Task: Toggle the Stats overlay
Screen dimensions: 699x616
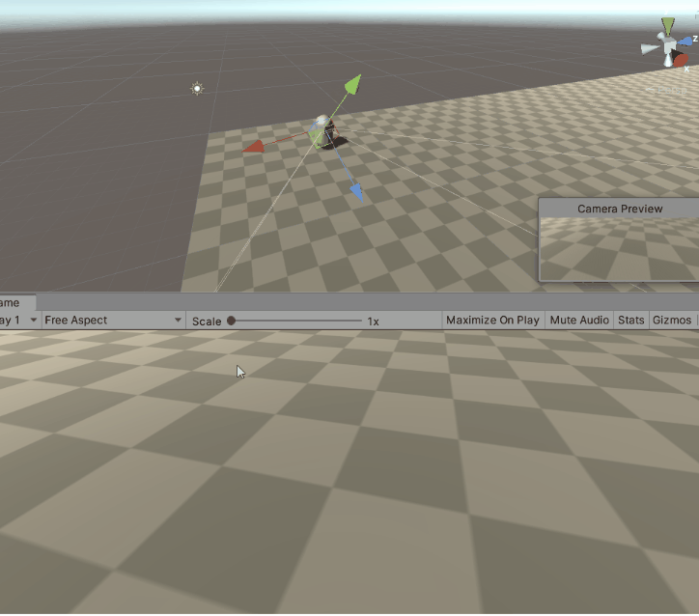Action: tap(630, 320)
